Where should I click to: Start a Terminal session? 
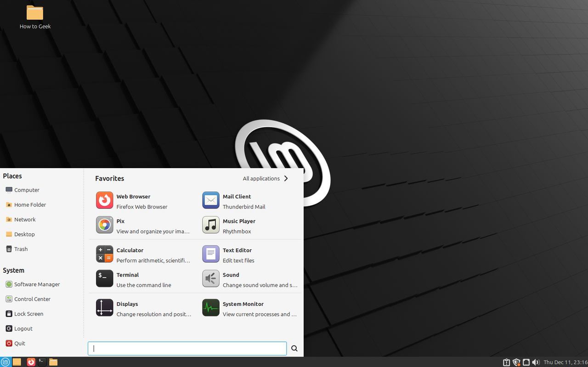point(128,279)
